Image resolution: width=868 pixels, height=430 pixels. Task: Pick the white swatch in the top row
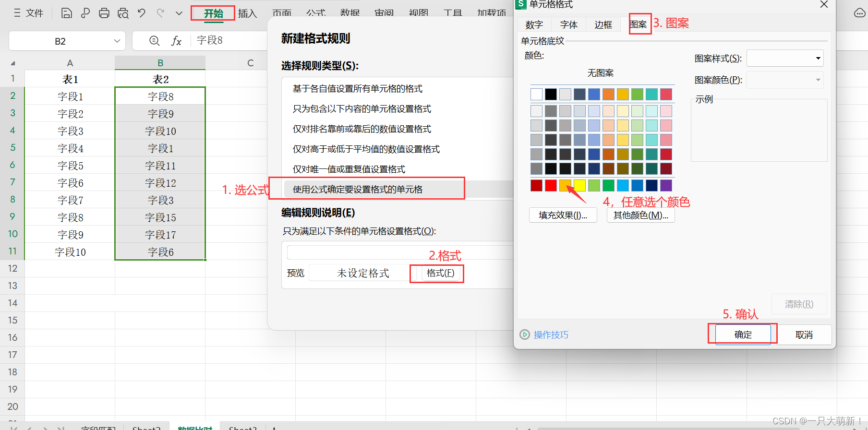tap(536, 94)
